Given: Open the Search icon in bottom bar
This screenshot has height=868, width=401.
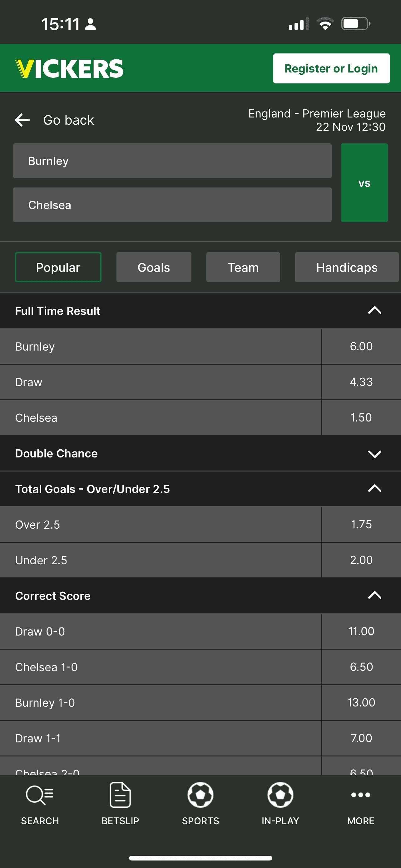Looking at the screenshot, I should [x=40, y=796].
